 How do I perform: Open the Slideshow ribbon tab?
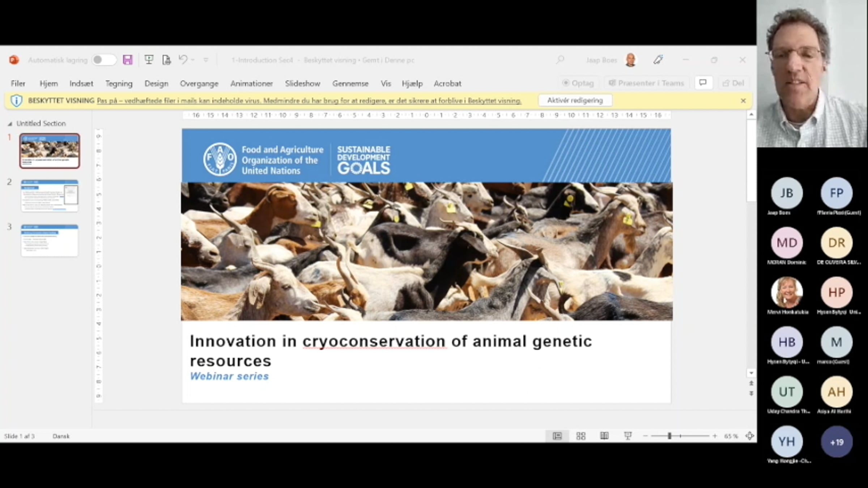point(302,84)
